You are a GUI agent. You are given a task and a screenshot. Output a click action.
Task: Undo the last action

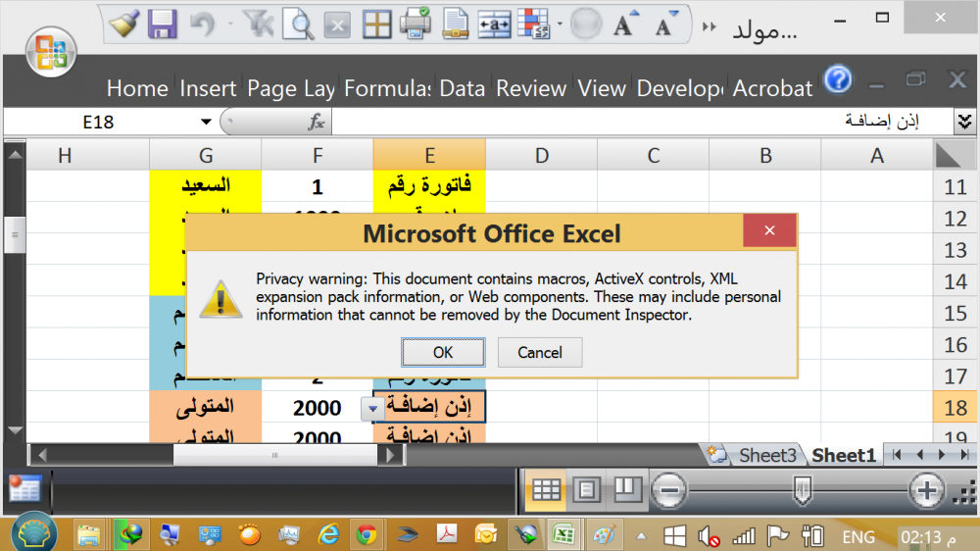(202, 25)
